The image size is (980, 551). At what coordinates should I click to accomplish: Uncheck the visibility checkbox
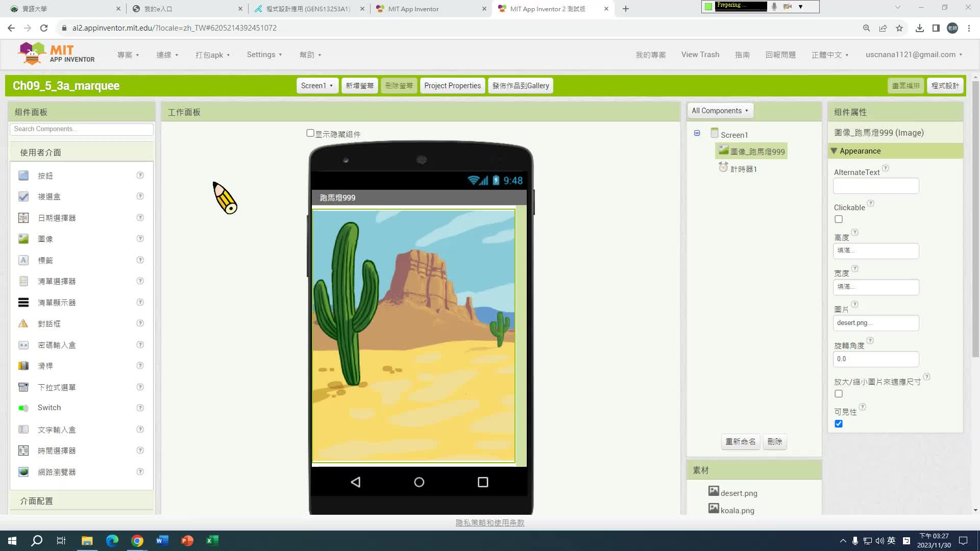pos(839,424)
